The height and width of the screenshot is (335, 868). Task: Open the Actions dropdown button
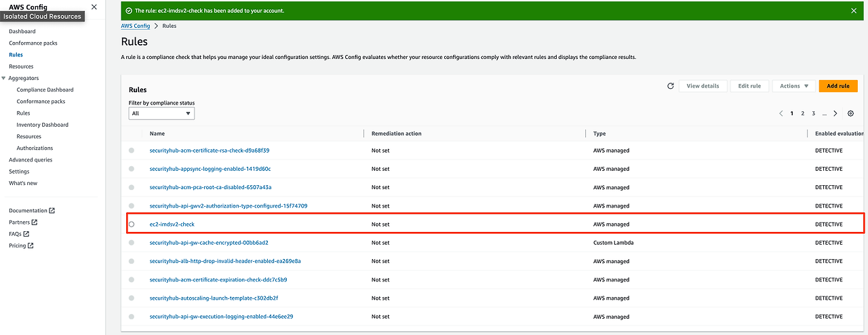click(x=793, y=86)
